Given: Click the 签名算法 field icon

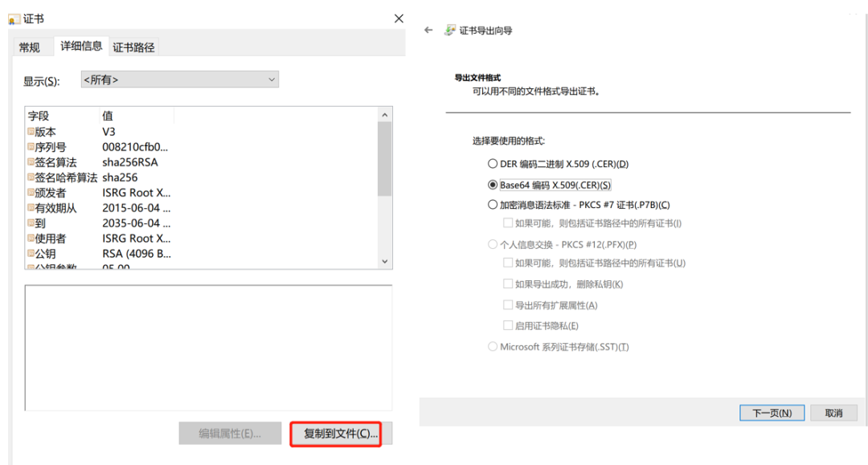Looking at the screenshot, I should [31, 162].
